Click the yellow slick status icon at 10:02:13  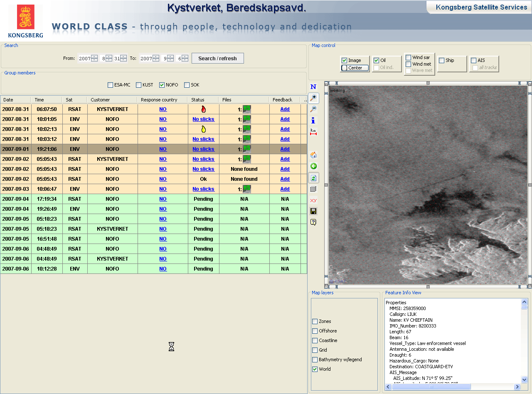coord(203,129)
